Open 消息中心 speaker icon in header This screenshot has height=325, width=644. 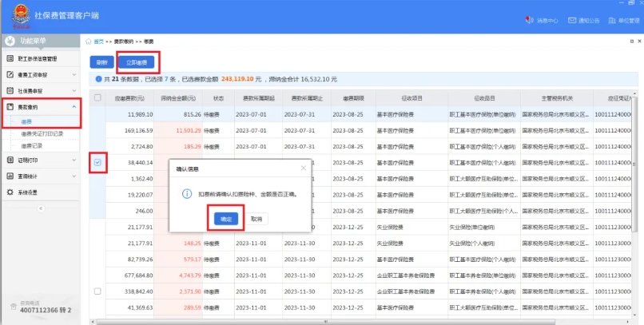pos(528,20)
